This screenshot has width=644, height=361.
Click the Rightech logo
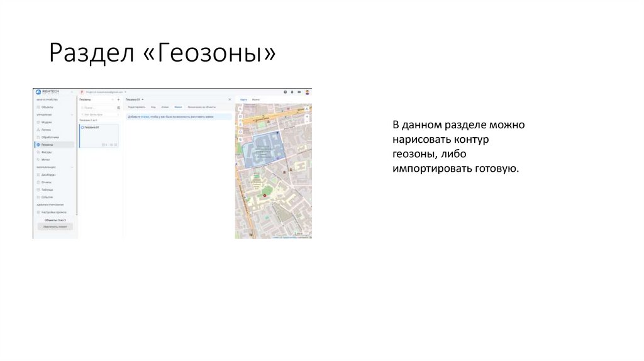coord(47,92)
